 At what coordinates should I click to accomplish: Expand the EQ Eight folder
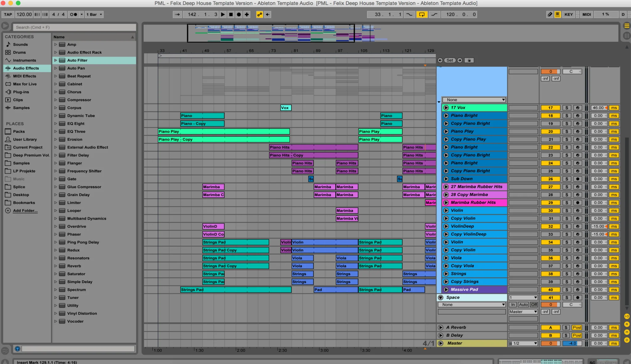(x=56, y=124)
